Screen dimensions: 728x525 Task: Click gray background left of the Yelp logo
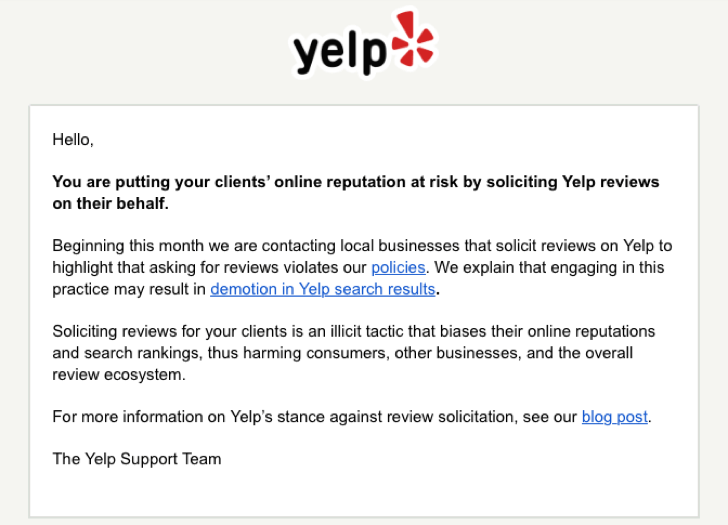click(x=139, y=46)
